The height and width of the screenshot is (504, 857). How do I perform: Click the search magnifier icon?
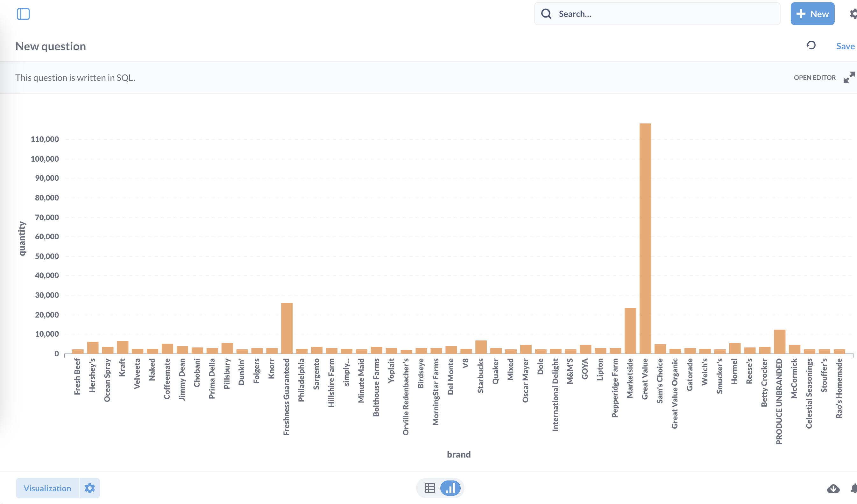546,14
